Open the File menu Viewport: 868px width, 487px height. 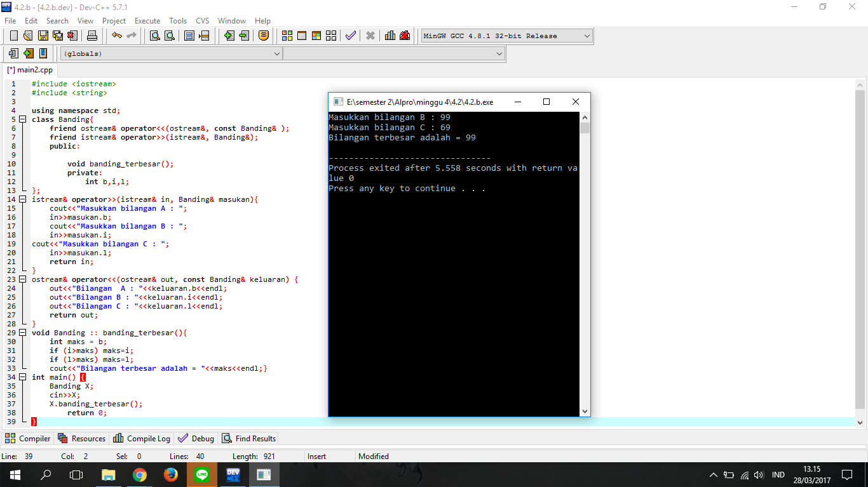10,21
